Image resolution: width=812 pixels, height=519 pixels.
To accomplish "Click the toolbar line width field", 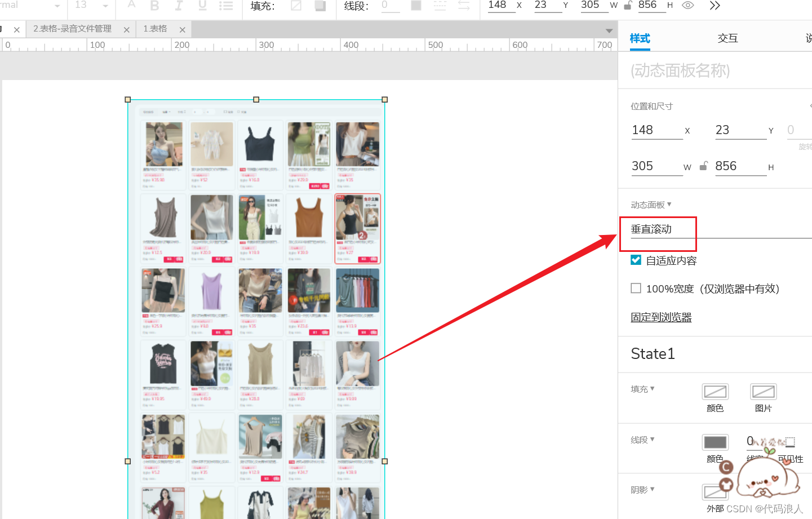I will 390,6.
